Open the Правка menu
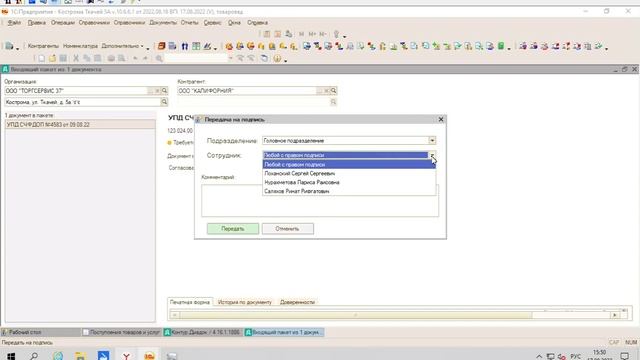Image resolution: width=640 pixels, height=360 pixels. pos(36,22)
